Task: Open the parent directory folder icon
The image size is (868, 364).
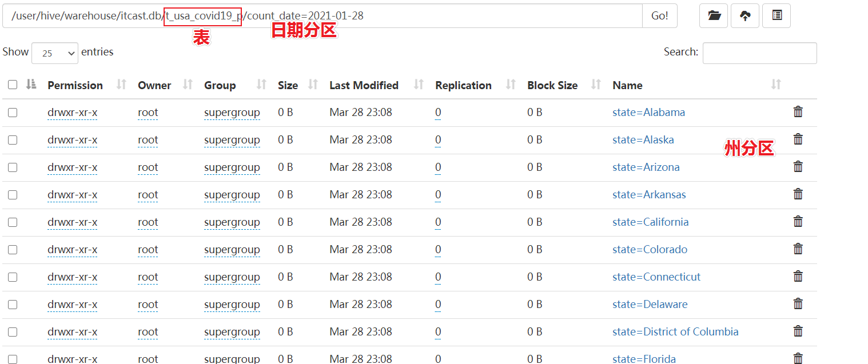Action: (714, 16)
